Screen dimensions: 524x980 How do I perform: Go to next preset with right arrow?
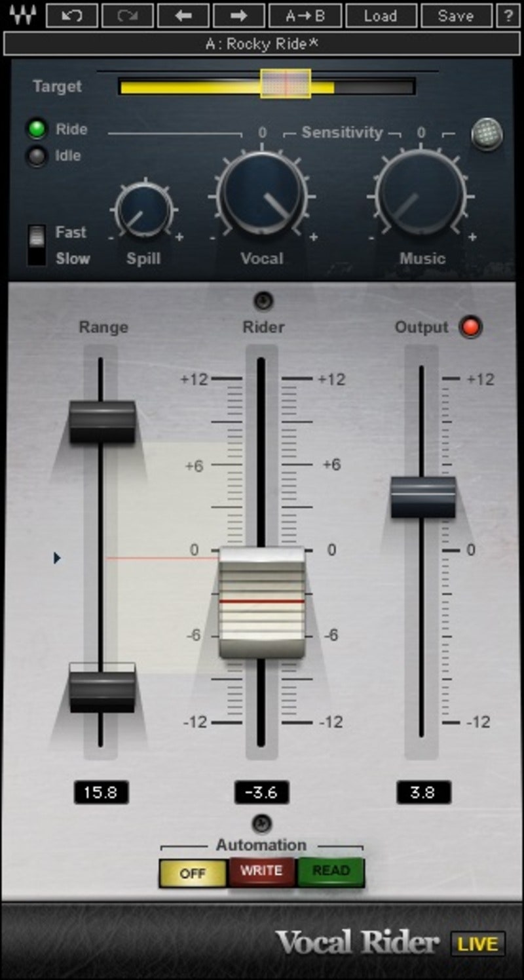[x=240, y=15]
